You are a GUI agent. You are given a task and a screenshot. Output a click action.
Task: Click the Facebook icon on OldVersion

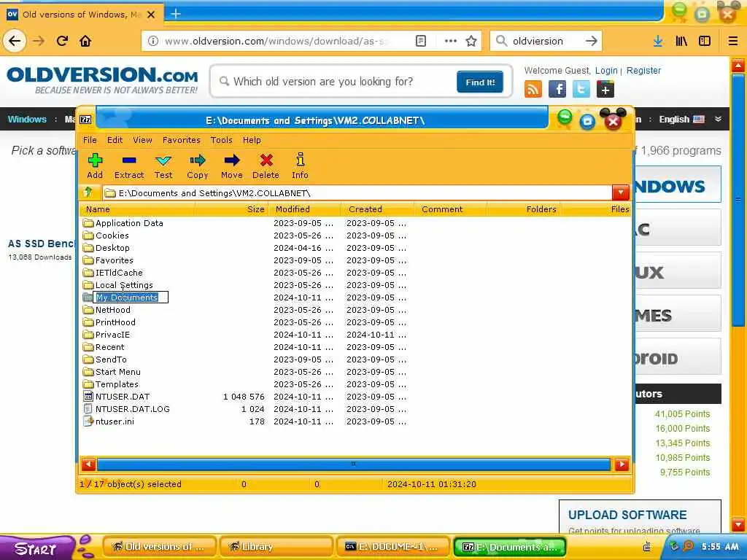[557, 89]
